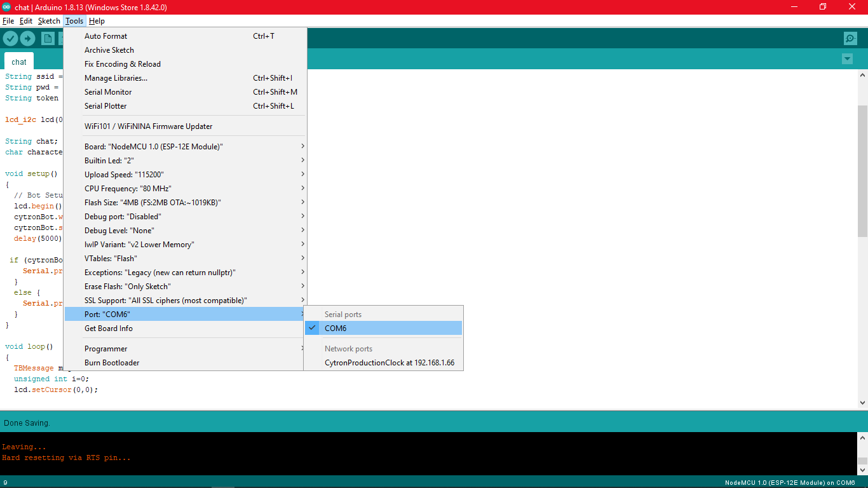This screenshot has height=488, width=868.
Task: Expand SSL Support submenu
Action: (185, 301)
